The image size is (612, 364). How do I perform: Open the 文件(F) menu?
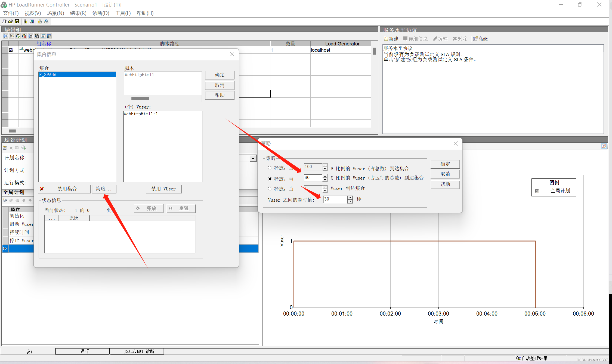(11, 13)
